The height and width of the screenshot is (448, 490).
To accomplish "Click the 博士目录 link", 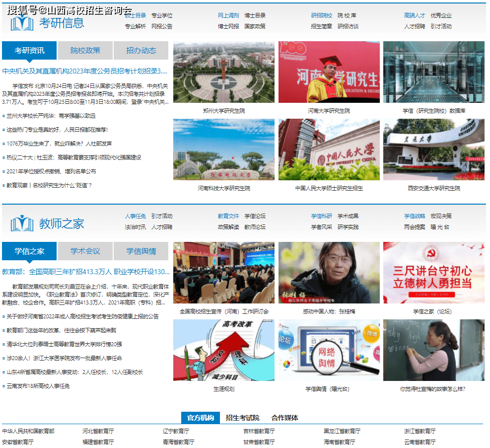I will [255, 15].
